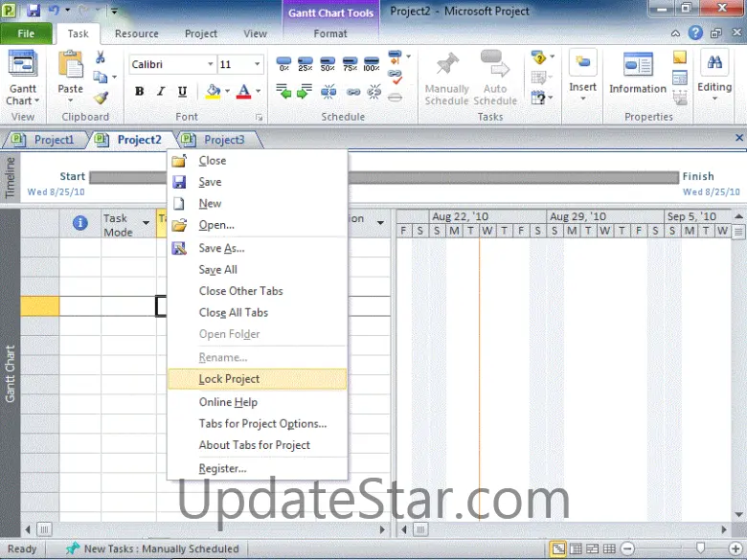Click the Outdent Task green arrow icon
The image size is (747, 560).
point(283,91)
